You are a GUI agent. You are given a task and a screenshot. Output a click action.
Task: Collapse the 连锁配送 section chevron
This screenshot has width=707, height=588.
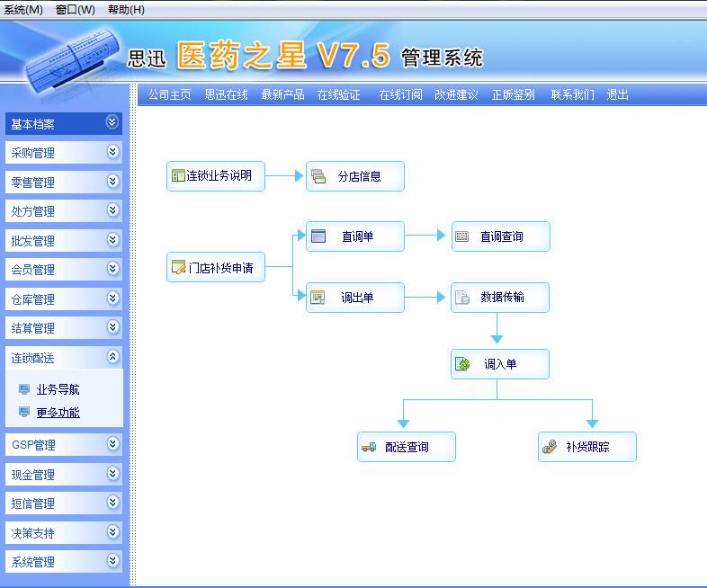coord(112,357)
